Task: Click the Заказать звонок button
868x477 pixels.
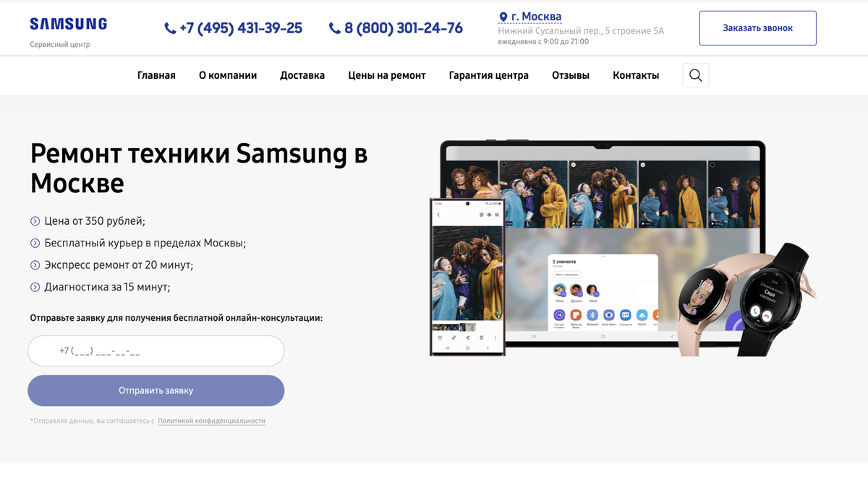Action: click(x=758, y=28)
